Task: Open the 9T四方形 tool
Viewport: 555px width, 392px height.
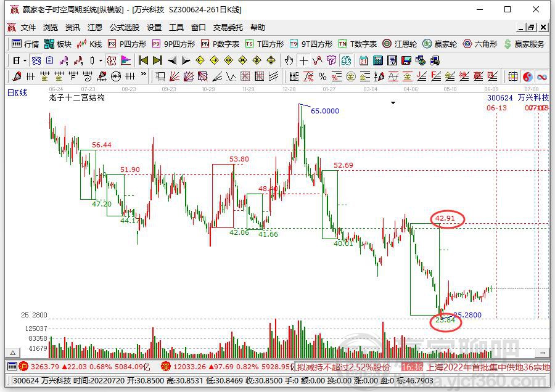Action: pyautogui.click(x=311, y=44)
